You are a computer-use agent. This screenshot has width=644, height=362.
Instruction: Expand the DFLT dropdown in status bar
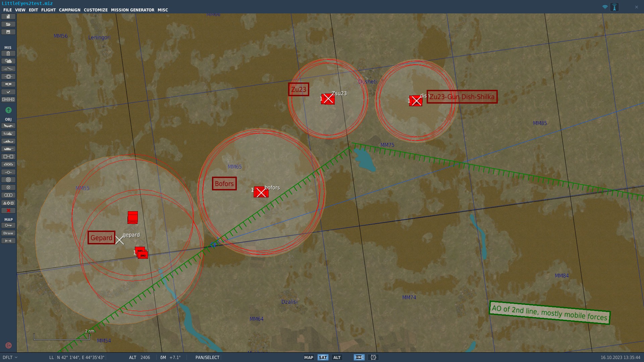point(10,357)
